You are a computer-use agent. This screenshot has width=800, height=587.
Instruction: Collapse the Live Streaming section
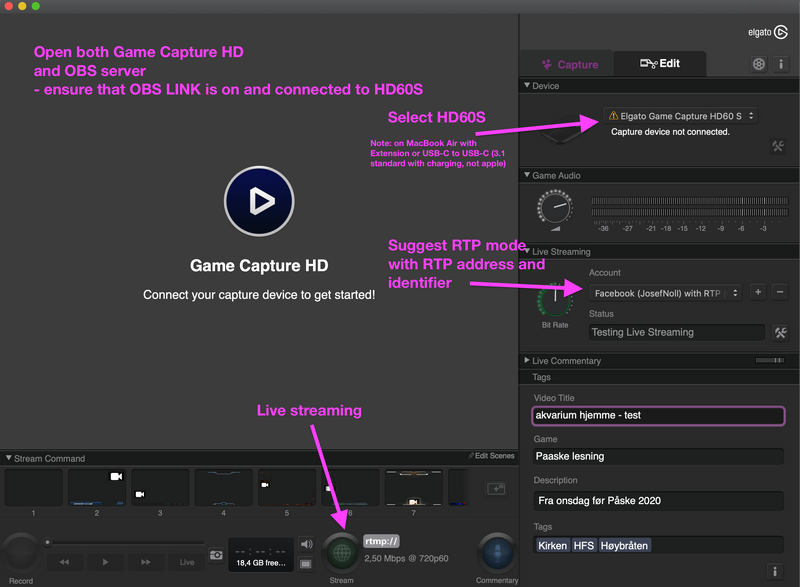pos(527,251)
